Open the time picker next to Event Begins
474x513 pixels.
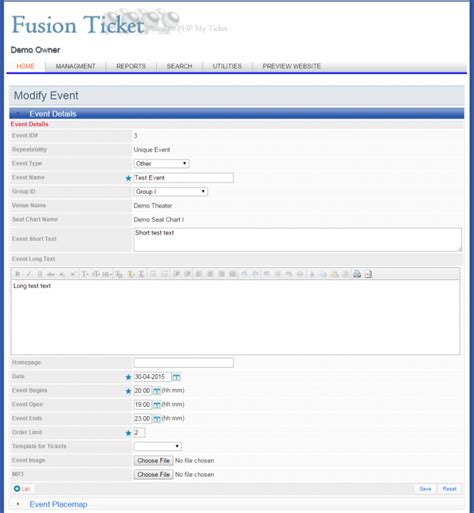click(x=157, y=391)
